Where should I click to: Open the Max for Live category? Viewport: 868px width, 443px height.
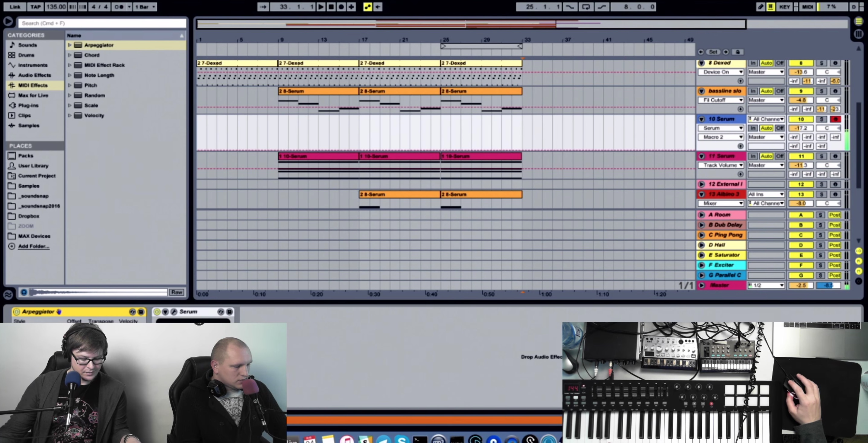tap(33, 95)
